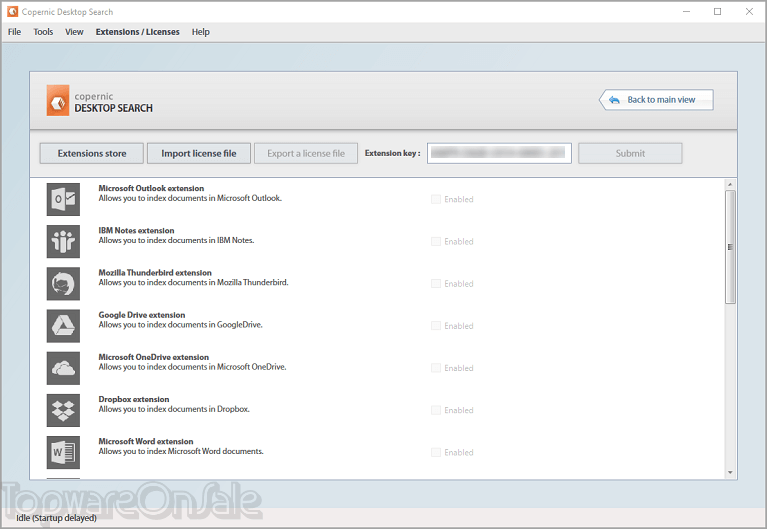Open the Tools menu
This screenshot has height=529, width=767.
43,32
